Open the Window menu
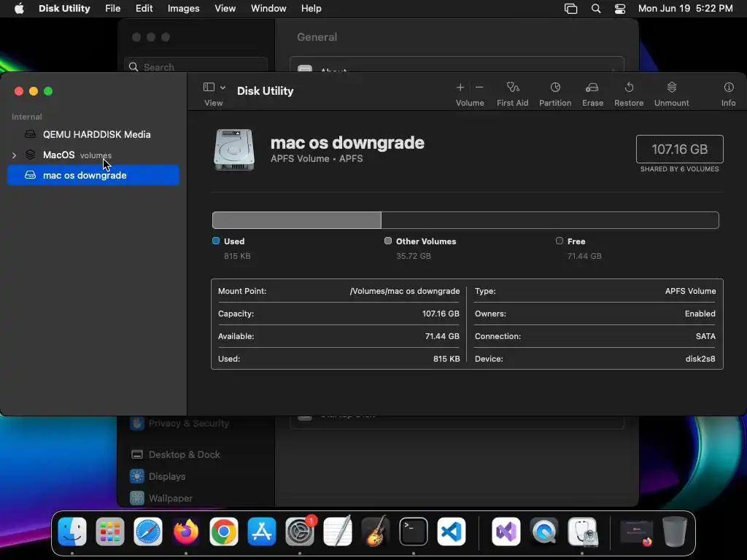747x560 pixels. pyautogui.click(x=268, y=9)
